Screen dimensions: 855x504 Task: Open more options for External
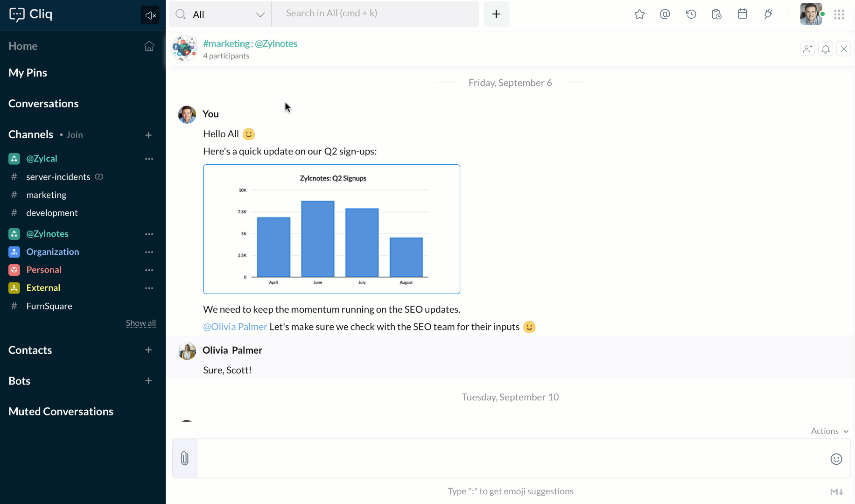pos(149,288)
